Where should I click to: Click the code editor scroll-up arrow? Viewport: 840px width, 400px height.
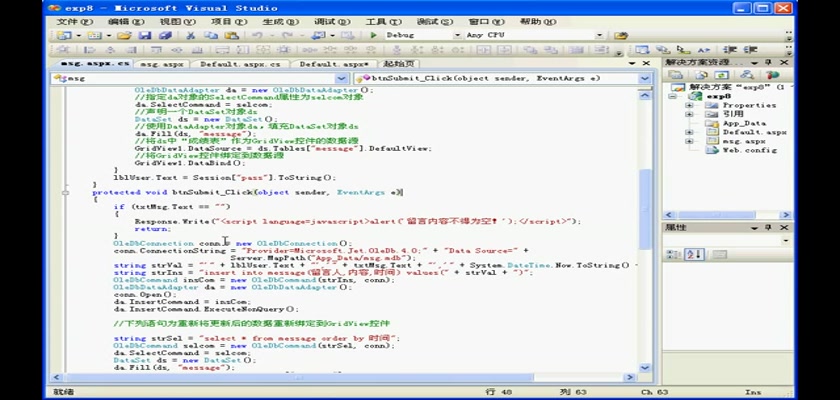pos(644,95)
